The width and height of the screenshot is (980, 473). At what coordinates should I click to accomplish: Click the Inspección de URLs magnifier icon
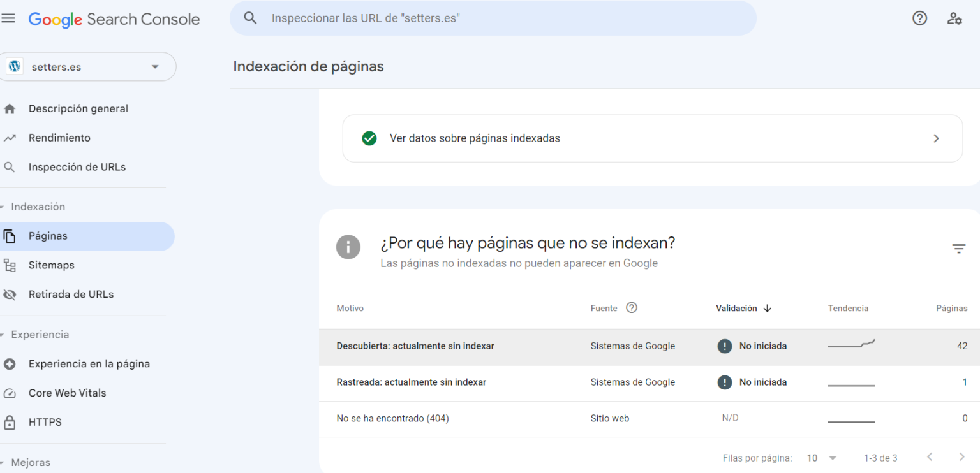[10, 168]
